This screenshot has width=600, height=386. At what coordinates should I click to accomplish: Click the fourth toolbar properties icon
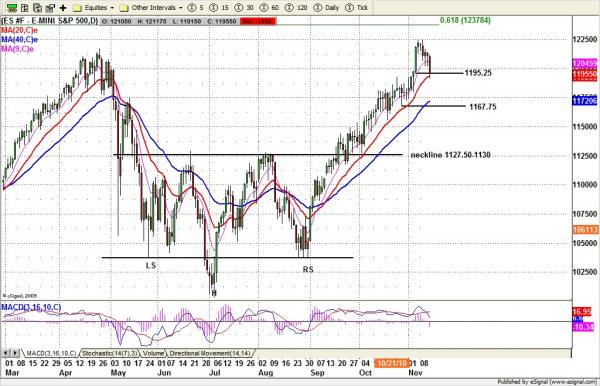pos(50,7)
